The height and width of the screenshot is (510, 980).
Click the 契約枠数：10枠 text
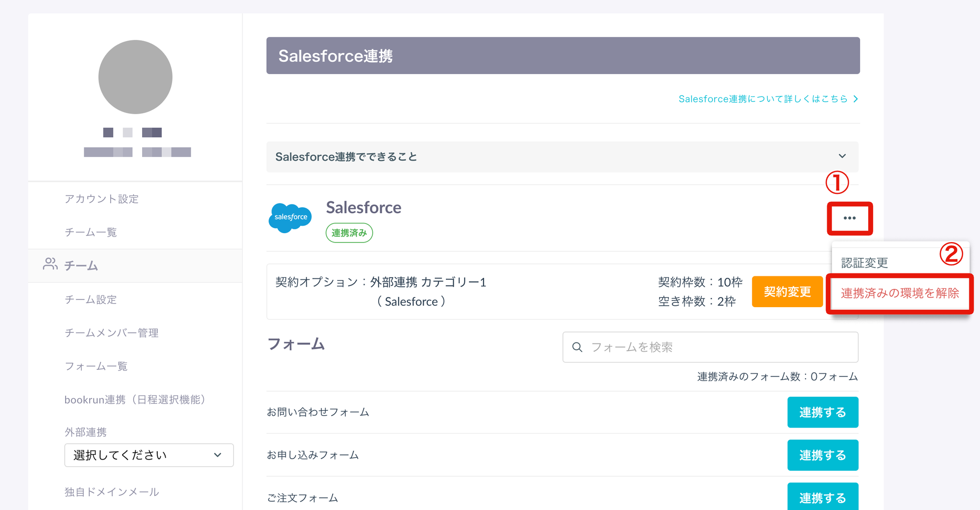700,282
